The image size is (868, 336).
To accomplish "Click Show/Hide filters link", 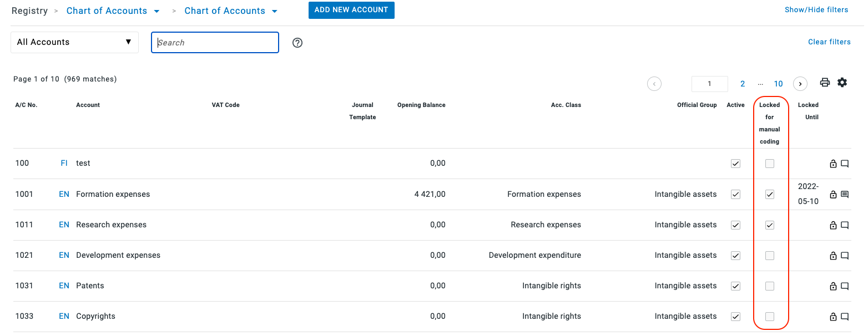I will tap(816, 9).
